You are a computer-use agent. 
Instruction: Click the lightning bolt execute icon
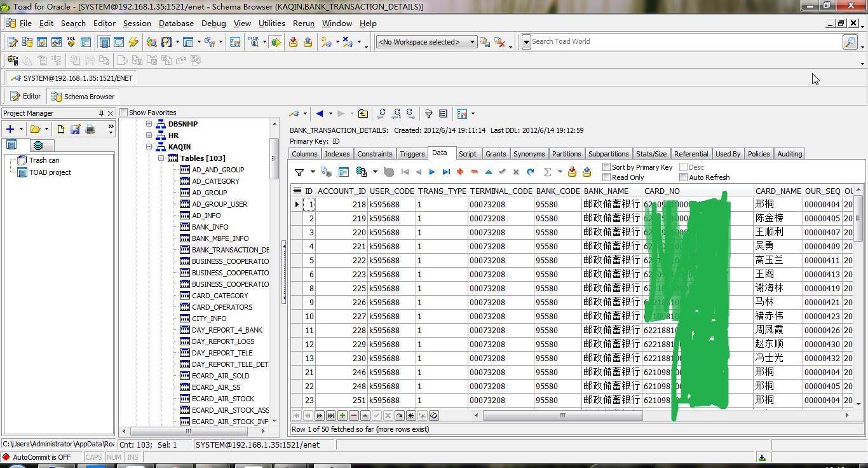(x=133, y=42)
